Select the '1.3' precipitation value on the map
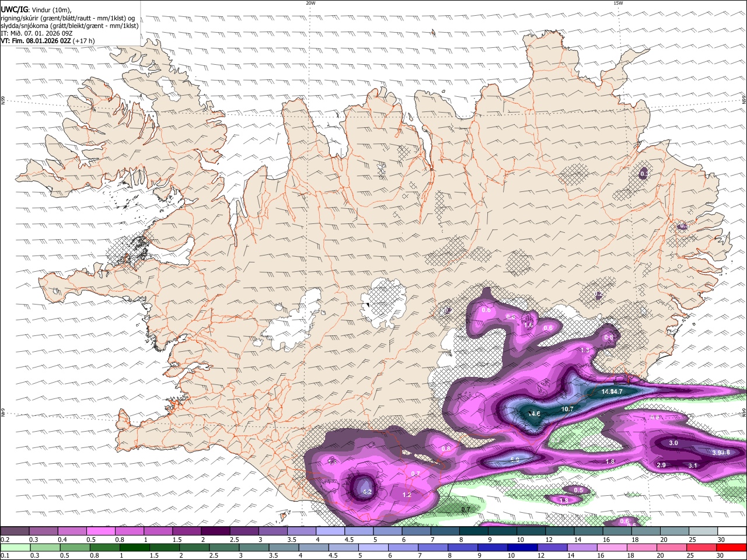 (x=586, y=350)
